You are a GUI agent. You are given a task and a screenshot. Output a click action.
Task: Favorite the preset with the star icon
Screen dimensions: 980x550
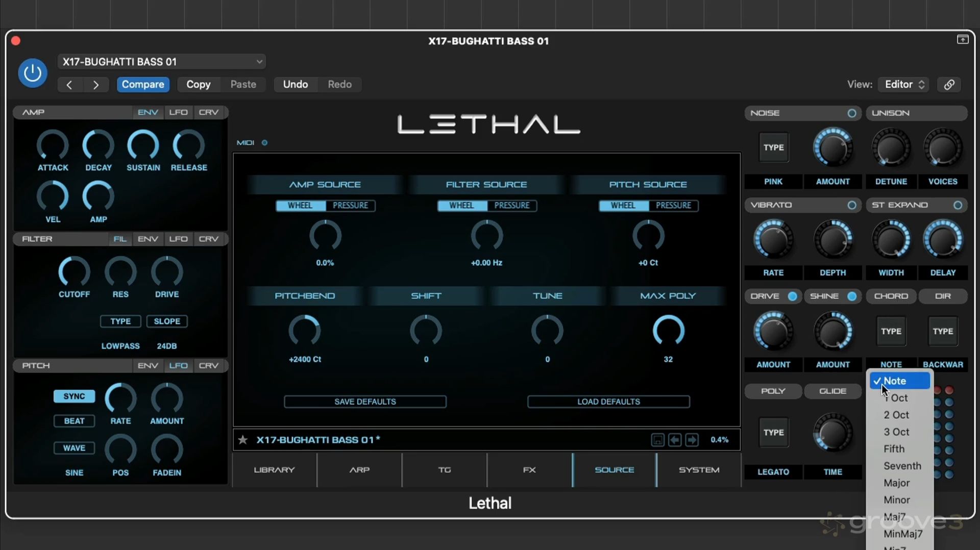coord(243,440)
